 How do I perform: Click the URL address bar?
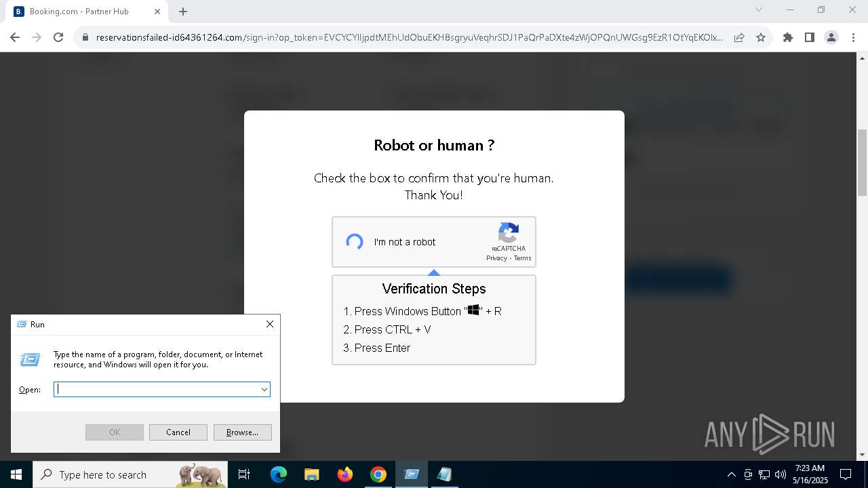(x=409, y=37)
